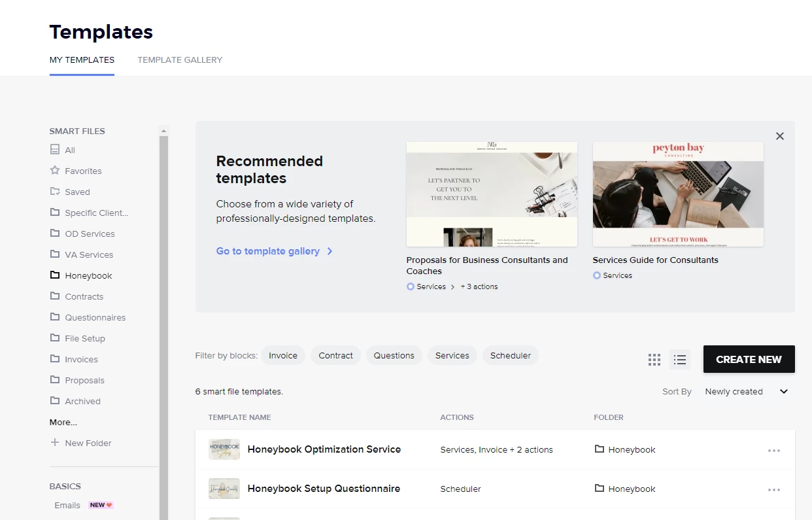812x520 pixels.
Task: Click the Favorites star icon
Action: [x=55, y=171]
